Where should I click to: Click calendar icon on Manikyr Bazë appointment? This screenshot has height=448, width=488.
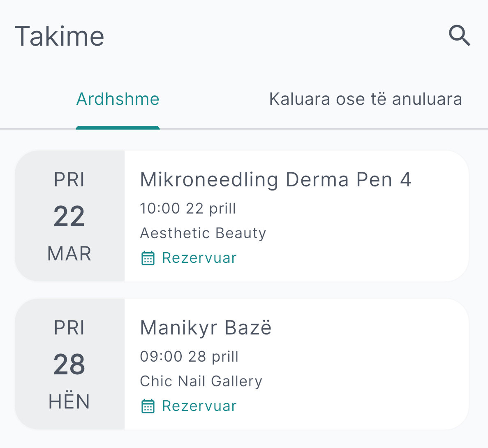click(x=148, y=406)
